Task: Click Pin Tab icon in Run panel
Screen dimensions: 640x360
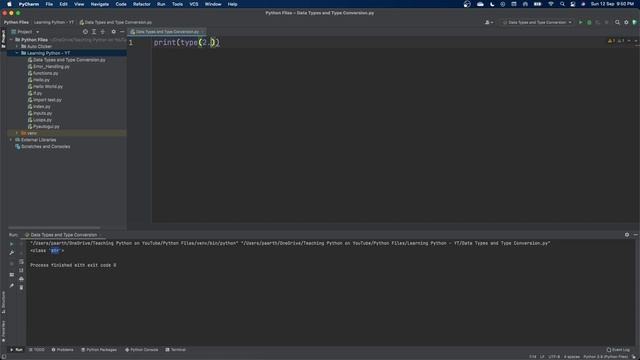Action: click(11, 286)
